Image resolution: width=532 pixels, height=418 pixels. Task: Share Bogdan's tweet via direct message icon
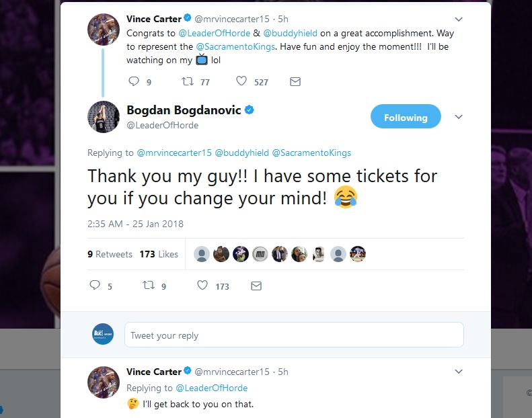[256, 286]
